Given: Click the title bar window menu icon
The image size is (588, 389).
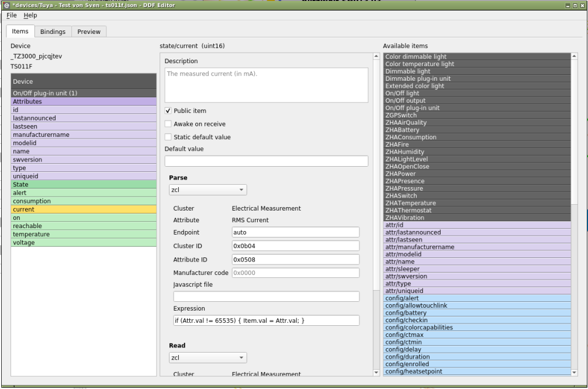Looking at the screenshot, I should tap(6, 5).
